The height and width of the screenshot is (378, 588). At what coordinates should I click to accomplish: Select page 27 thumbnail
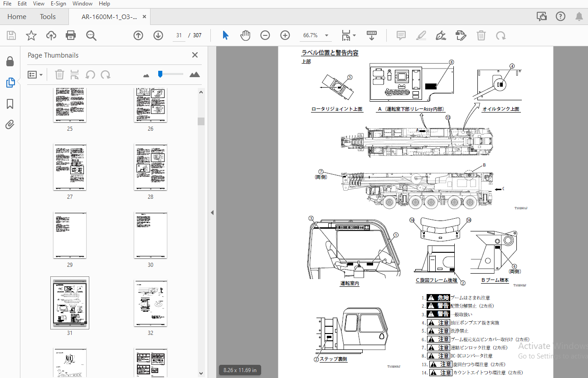click(70, 167)
